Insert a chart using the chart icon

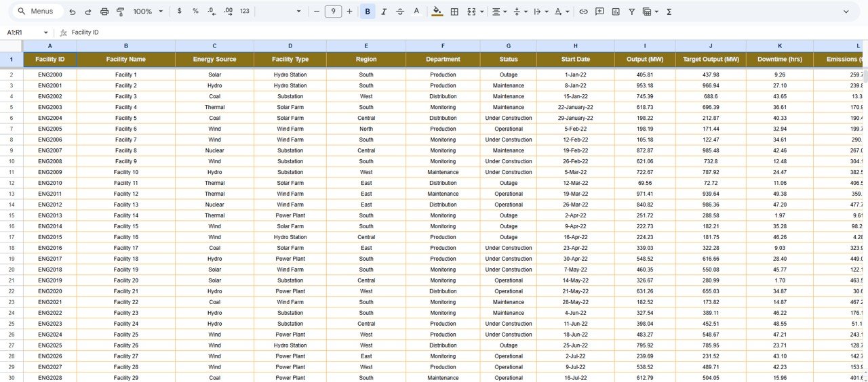coord(616,12)
